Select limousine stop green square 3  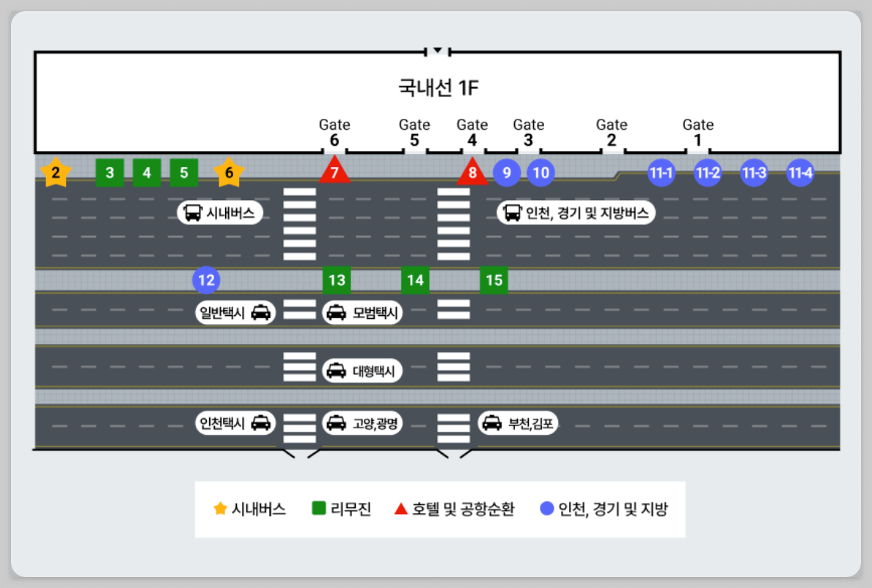109,173
